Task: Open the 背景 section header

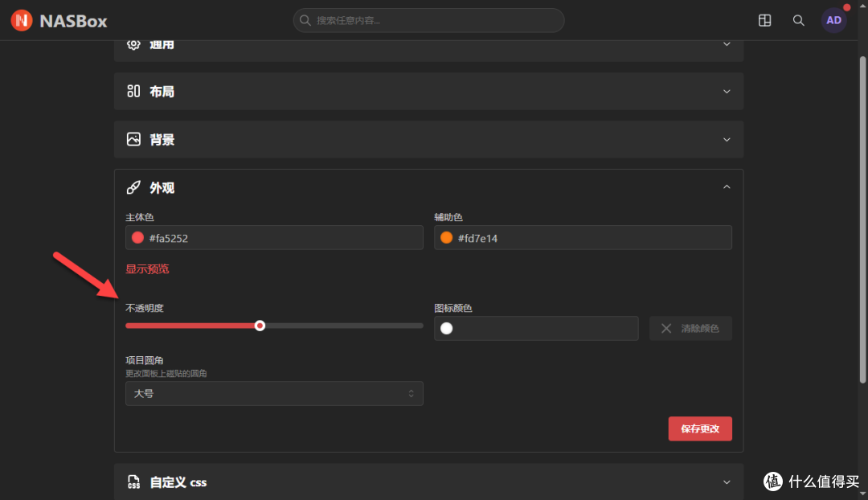Action: [x=428, y=140]
